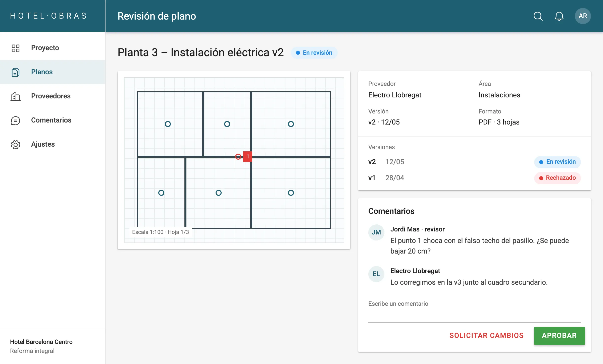Click the Proyecto grid icon
The width and height of the screenshot is (603, 364).
[x=16, y=48]
